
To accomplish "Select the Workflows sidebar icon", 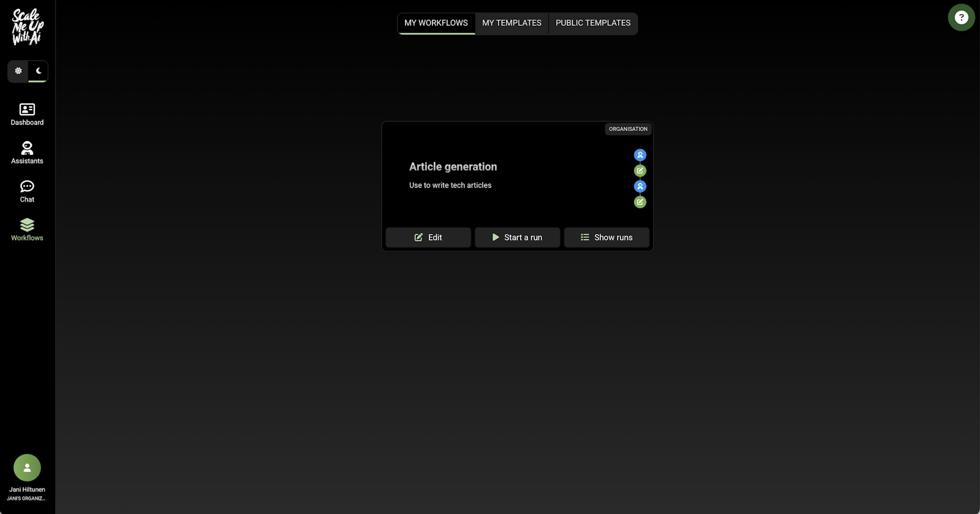I will (27, 230).
